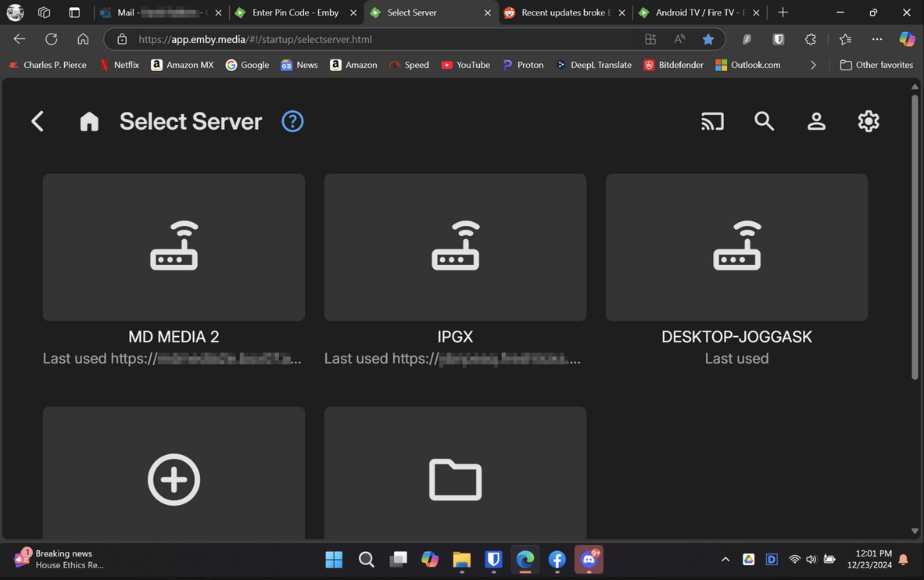The height and width of the screenshot is (580, 924).
Task: Go back using Emby back arrow
Action: (x=38, y=121)
